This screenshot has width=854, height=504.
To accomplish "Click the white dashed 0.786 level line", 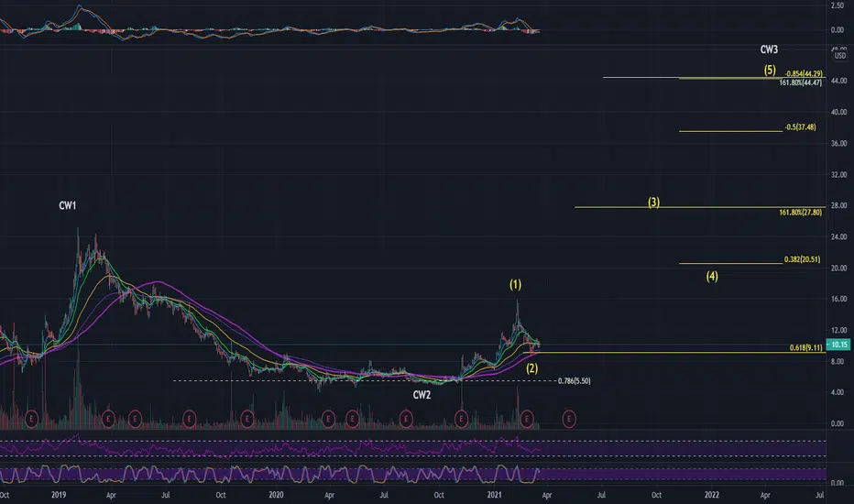I will [364, 380].
